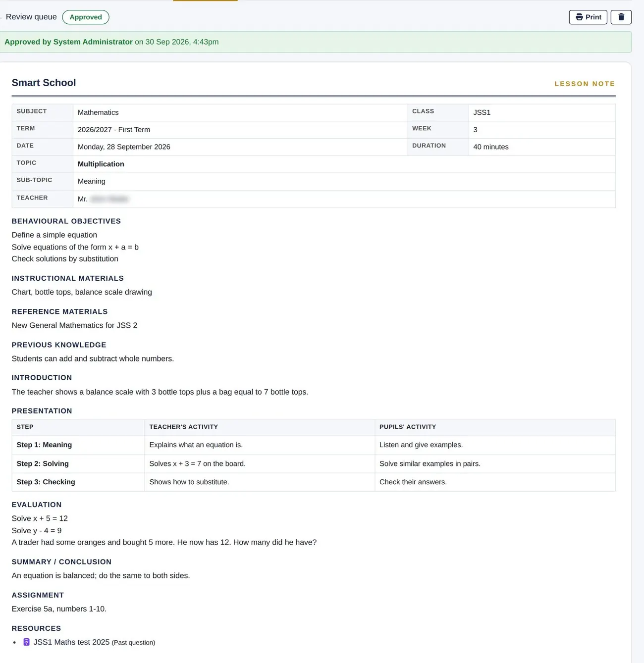
Task: Click the Approved status badge
Action: (86, 17)
